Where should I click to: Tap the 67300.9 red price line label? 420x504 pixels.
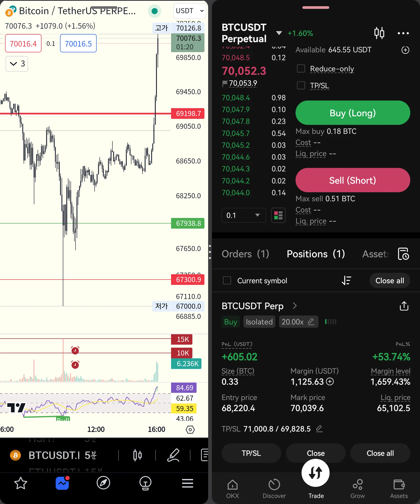click(x=188, y=279)
